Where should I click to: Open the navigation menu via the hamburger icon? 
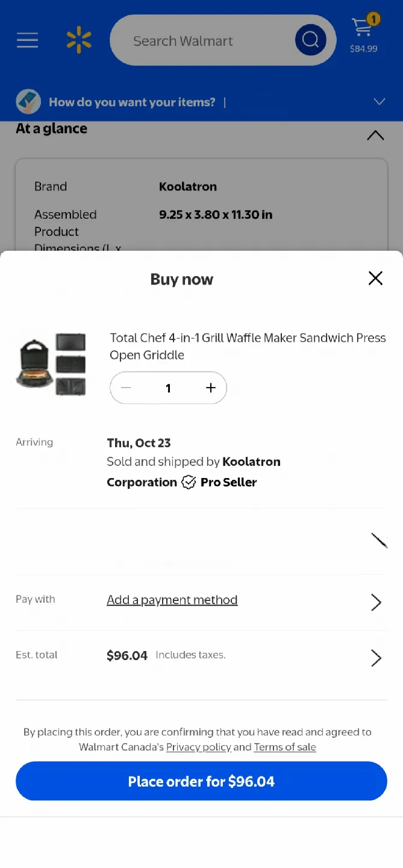coord(27,40)
